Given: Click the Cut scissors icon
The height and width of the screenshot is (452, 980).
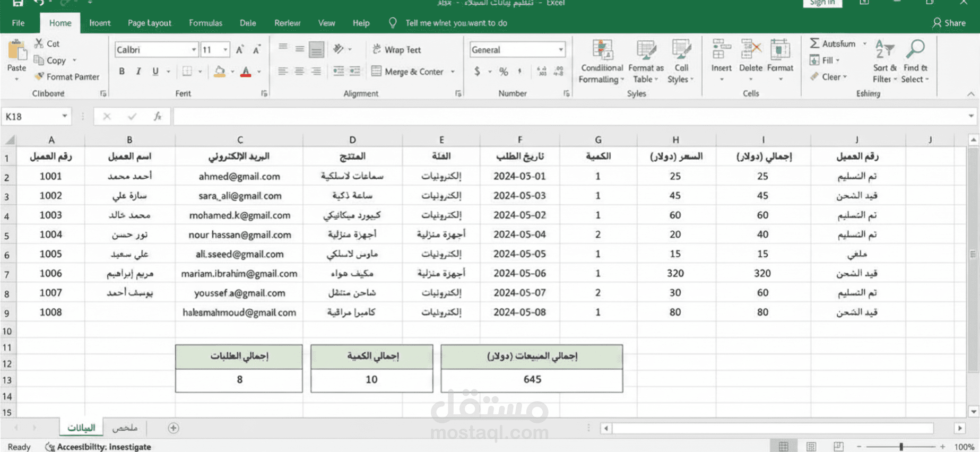Looking at the screenshot, I should [x=39, y=44].
